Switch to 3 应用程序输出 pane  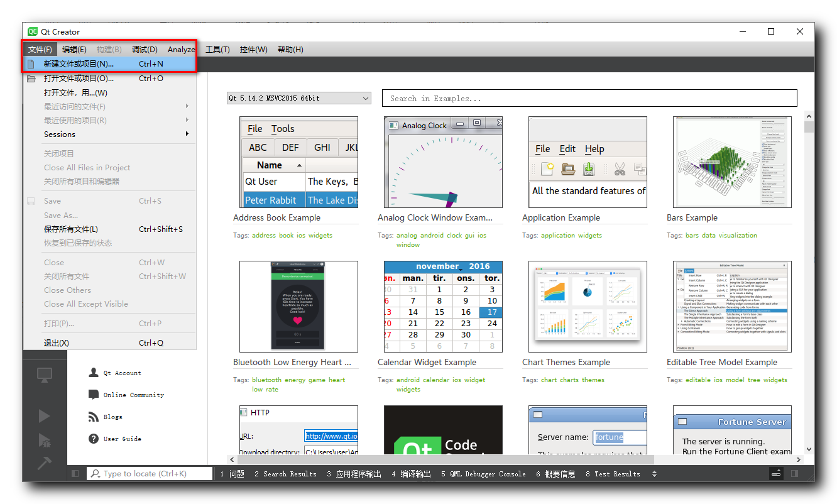point(354,474)
